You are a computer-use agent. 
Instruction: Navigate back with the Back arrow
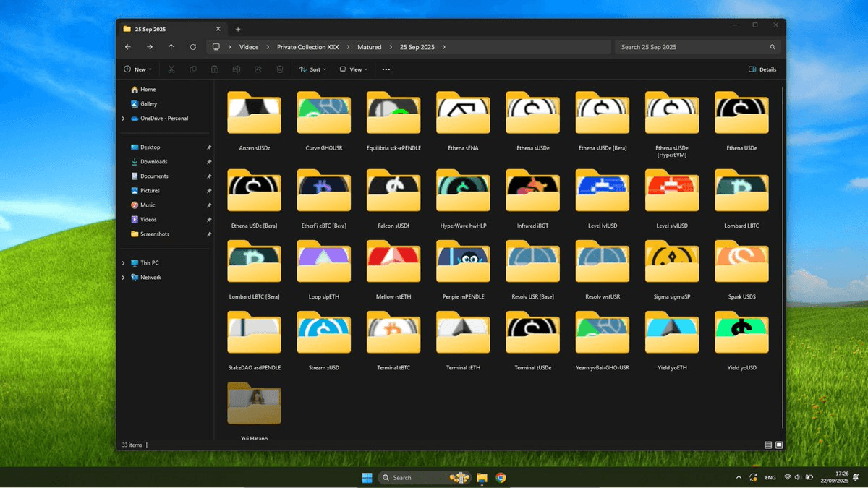point(128,47)
